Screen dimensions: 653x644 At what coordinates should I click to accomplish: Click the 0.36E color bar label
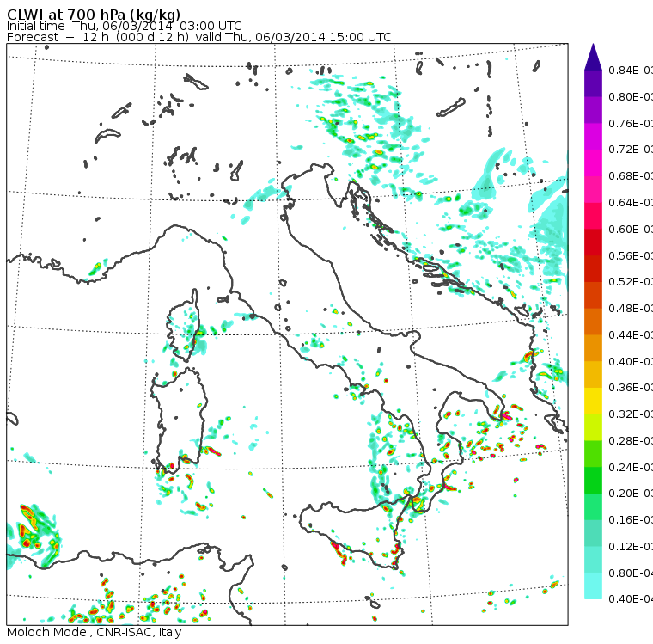(x=631, y=388)
